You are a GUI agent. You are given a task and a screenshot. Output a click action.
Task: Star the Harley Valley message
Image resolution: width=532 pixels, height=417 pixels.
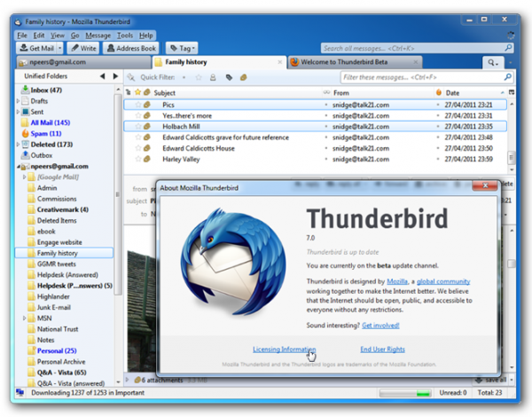point(138,159)
